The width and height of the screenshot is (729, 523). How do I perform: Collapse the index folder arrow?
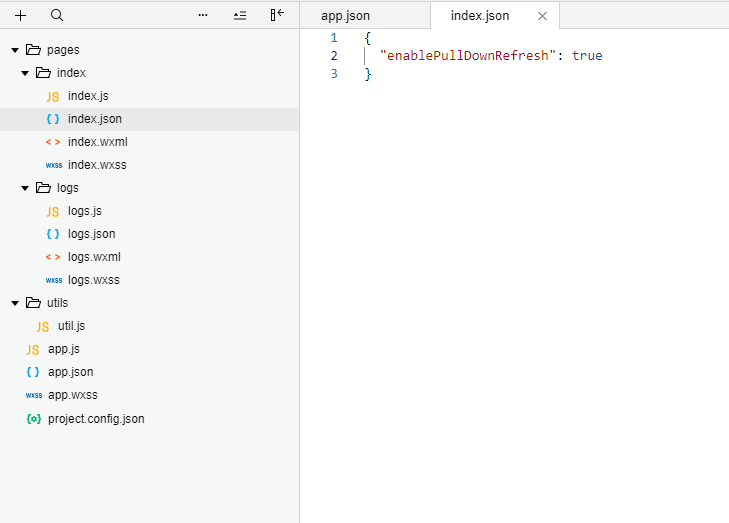25,73
